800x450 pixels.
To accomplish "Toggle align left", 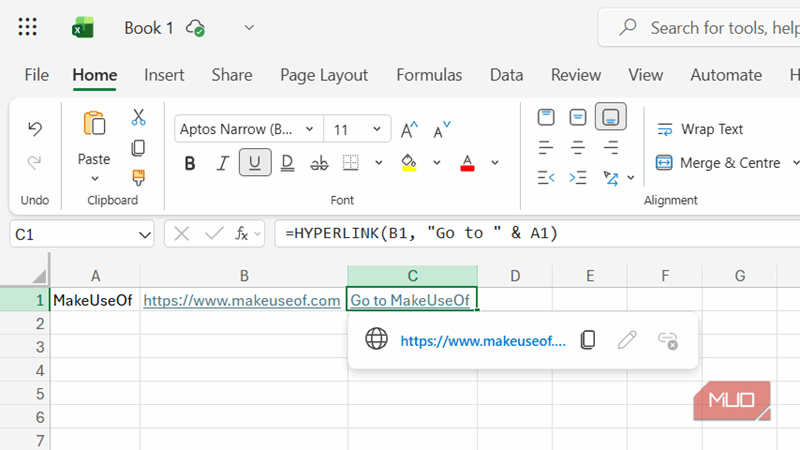I will [x=546, y=148].
